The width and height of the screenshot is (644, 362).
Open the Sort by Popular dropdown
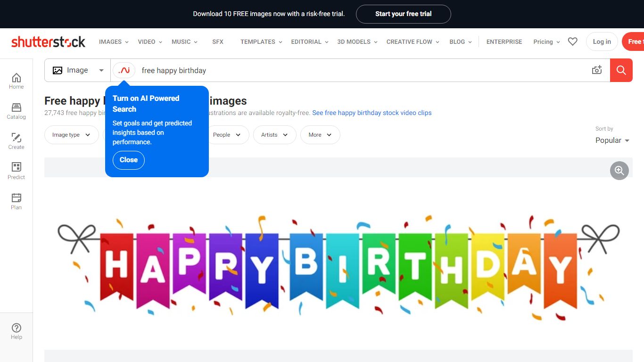click(x=612, y=140)
